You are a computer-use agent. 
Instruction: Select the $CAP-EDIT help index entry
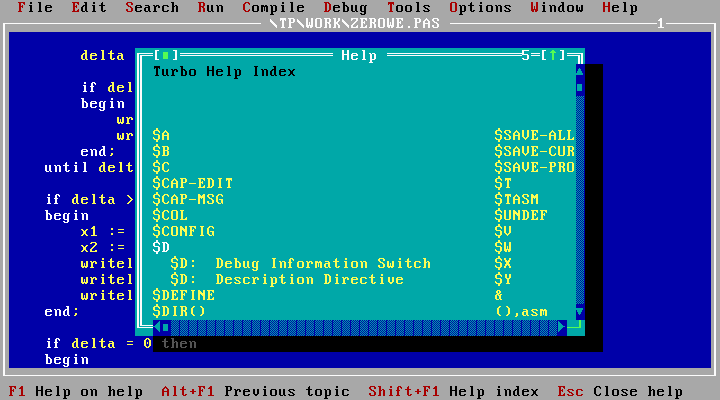pos(192,183)
